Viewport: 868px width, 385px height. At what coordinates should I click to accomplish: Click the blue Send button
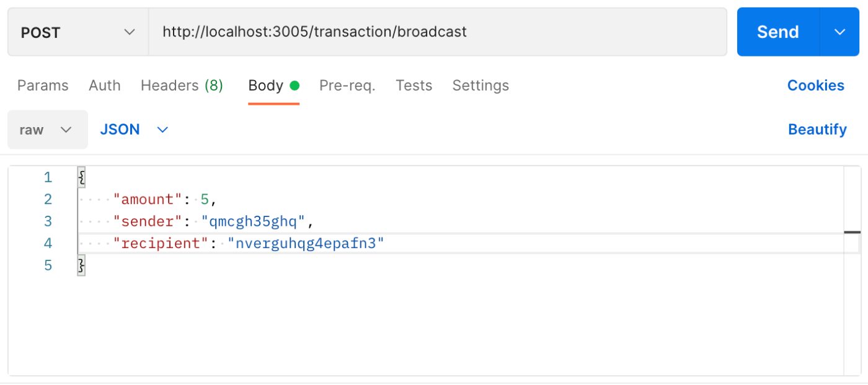[777, 32]
